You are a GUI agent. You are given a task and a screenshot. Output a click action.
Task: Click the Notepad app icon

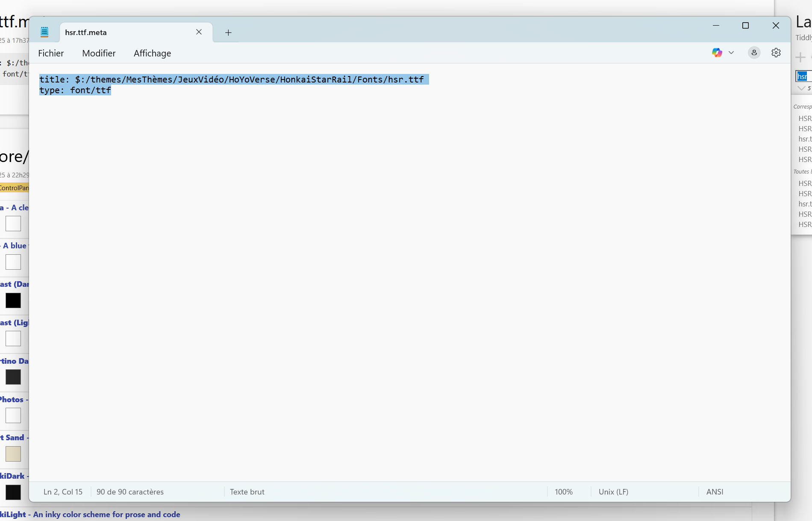coord(44,32)
